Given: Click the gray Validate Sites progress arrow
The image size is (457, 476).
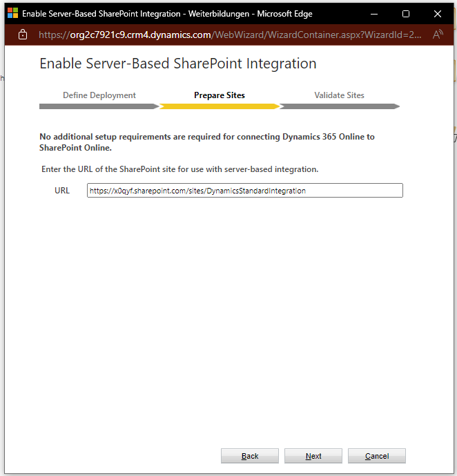Looking at the screenshot, I should tap(340, 106).
